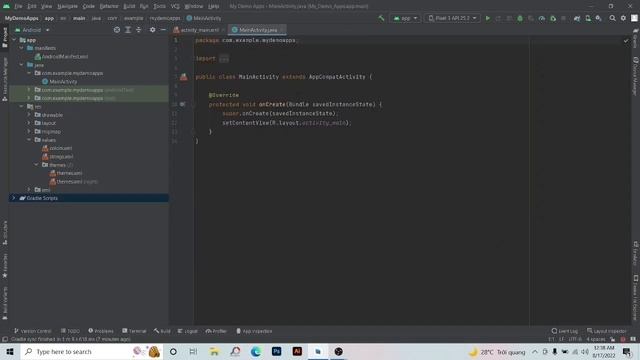Toggle the Structure side tab
The image size is (640, 360).
tap(4, 233)
